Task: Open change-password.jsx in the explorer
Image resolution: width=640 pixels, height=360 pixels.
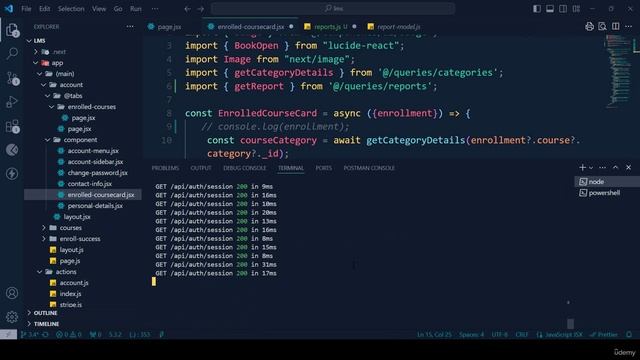Action: pos(98,173)
